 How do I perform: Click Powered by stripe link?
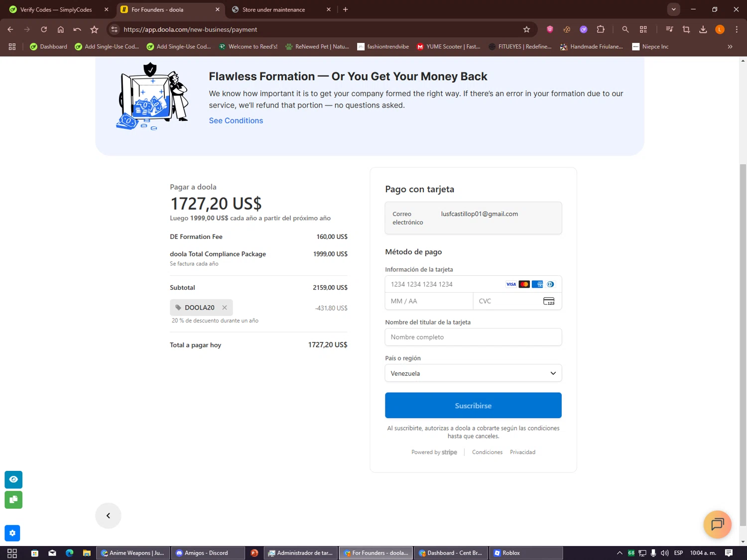434,452
